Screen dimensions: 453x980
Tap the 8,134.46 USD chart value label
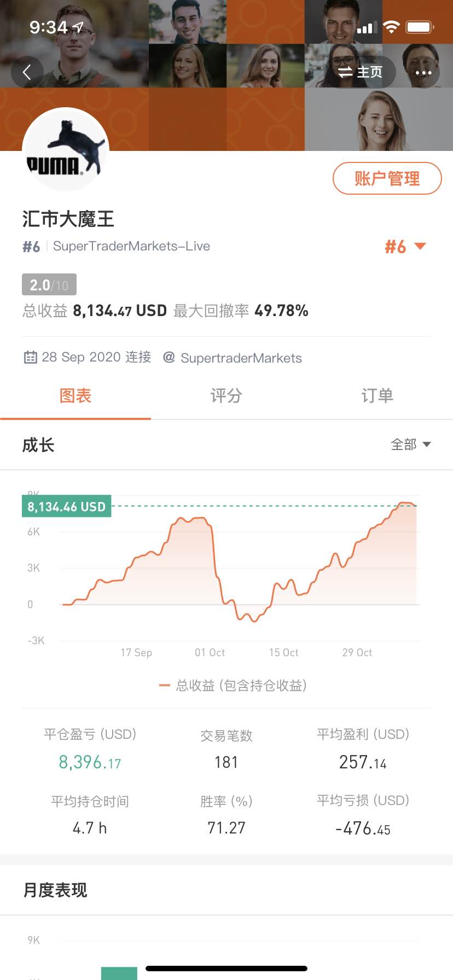66,506
